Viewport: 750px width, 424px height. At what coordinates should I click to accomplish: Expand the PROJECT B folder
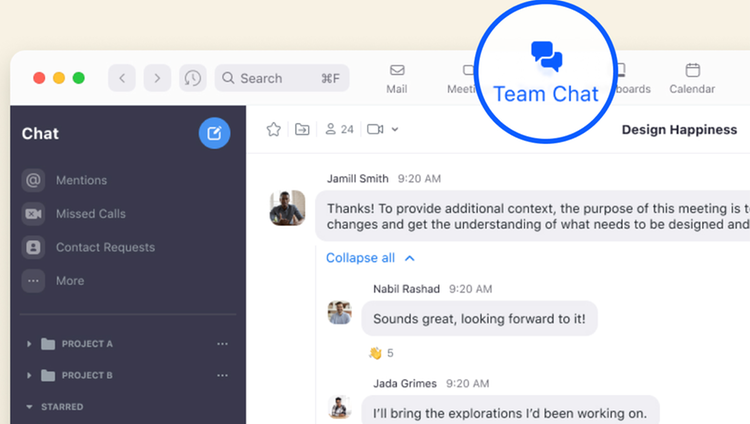pos(29,375)
